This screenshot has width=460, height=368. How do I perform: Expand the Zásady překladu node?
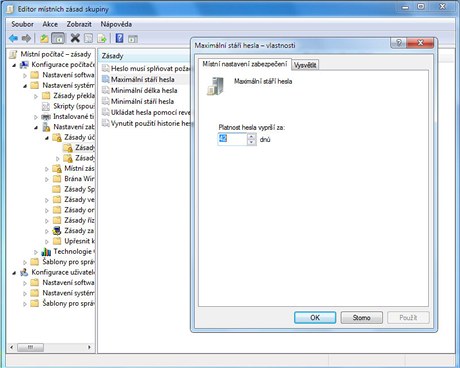[x=36, y=96]
